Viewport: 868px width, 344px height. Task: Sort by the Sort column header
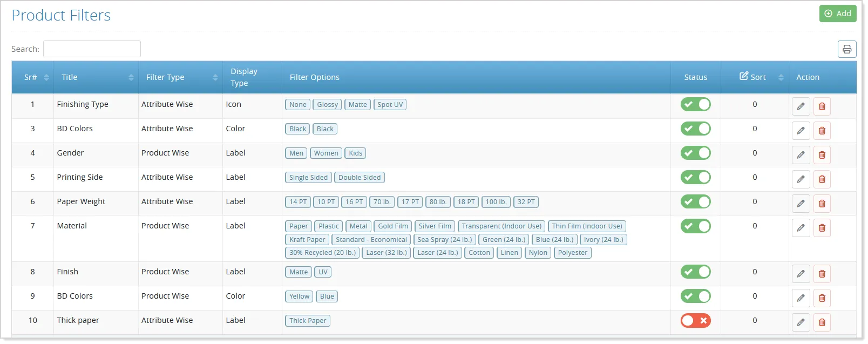pyautogui.click(x=755, y=77)
